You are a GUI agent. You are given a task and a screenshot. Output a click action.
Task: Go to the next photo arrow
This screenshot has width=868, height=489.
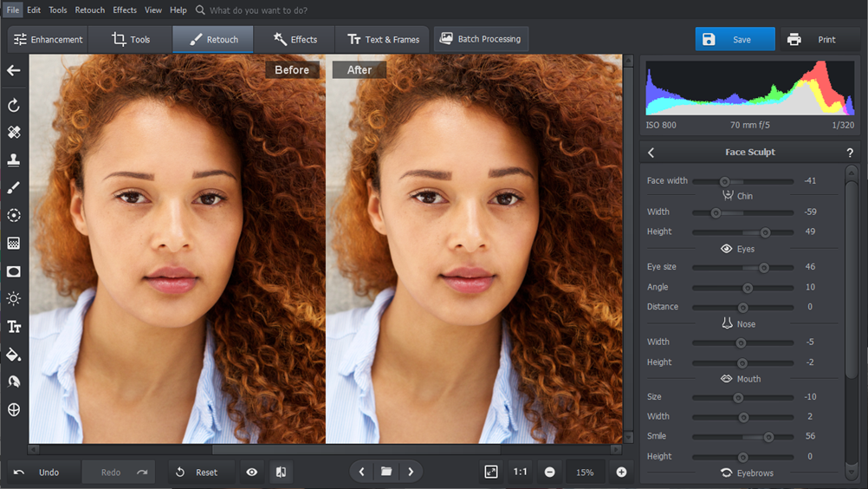click(x=411, y=472)
